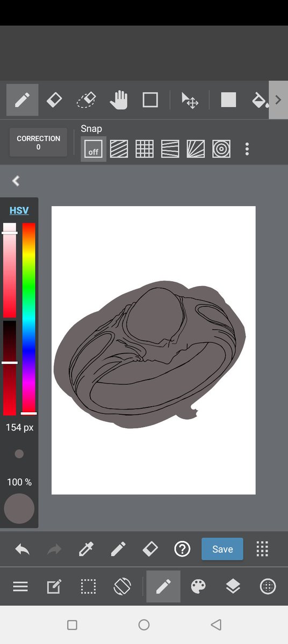Go to Android home via circle button
Viewport: 288px width, 644px height.
[144, 625]
